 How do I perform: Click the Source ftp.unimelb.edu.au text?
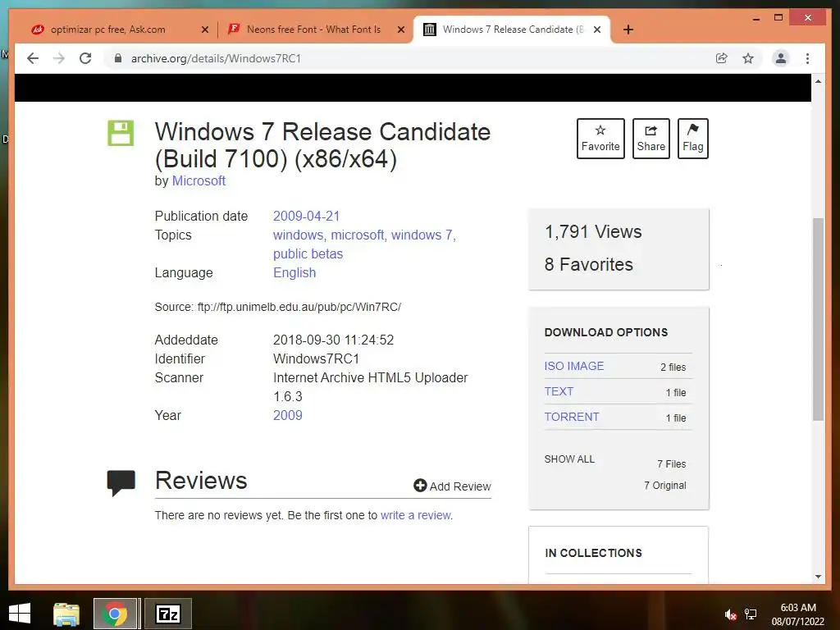(x=277, y=307)
